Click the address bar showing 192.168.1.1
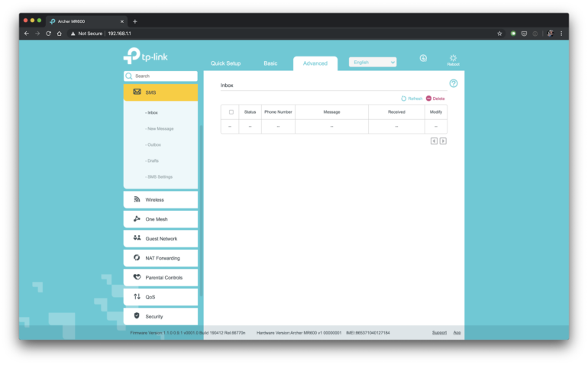Viewport: 588px width, 365px height. pyautogui.click(x=119, y=34)
